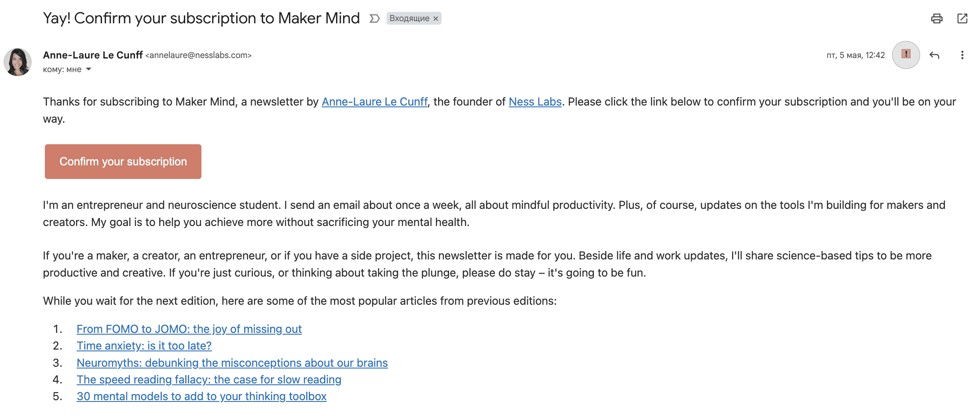Screen dimensions: 980x416
Task: Click the email date 'пт, 5 мая, 12:42'
Action: (x=855, y=55)
